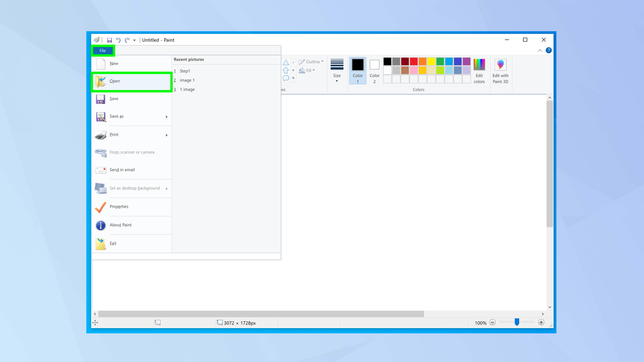Click Set as desktop background
Viewport: 644px width, 362px height.
point(134,188)
